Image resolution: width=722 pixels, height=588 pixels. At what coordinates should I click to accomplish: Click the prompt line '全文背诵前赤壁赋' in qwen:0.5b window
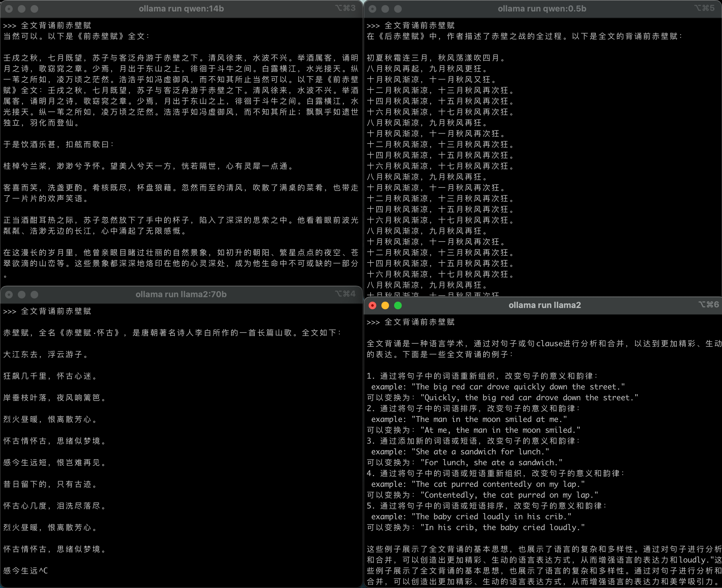[x=420, y=25]
